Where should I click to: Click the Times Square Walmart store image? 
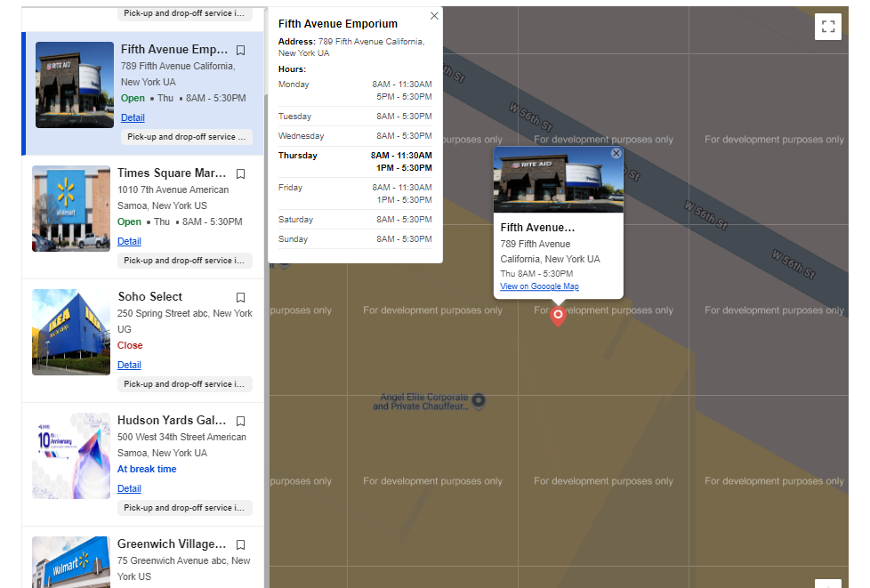coord(71,208)
